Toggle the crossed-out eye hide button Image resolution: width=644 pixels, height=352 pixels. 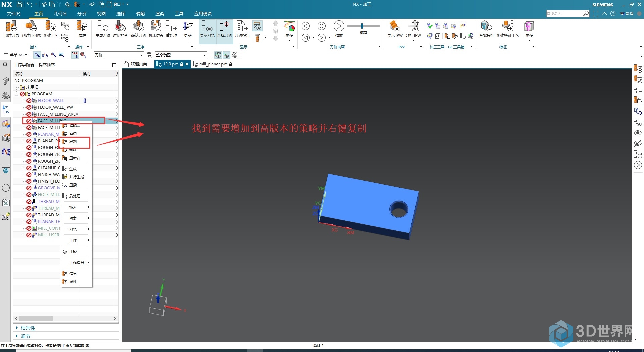pyautogui.click(x=234, y=55)
